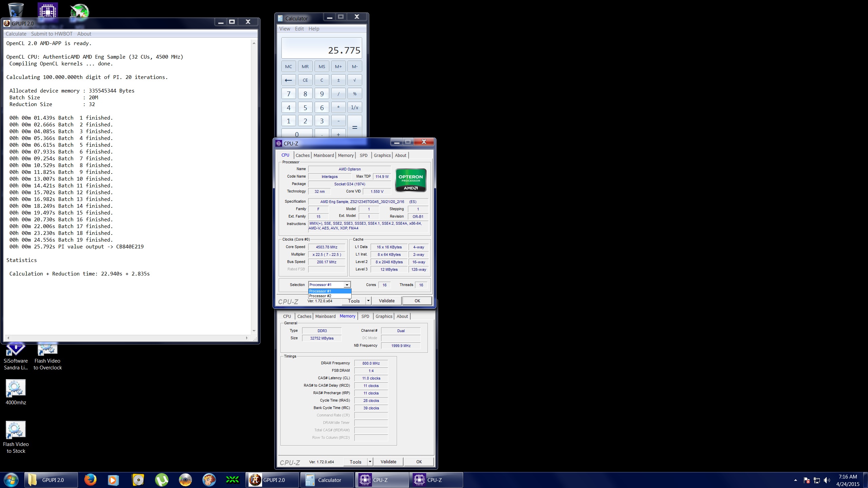Open the network tray icon
Image resolution: width=868 pixels, height=488 pixels.
(817, 480)
